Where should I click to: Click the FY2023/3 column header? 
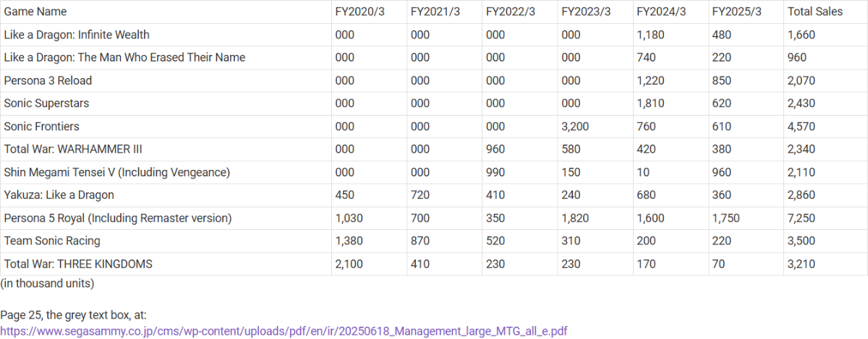pos(586,12)
